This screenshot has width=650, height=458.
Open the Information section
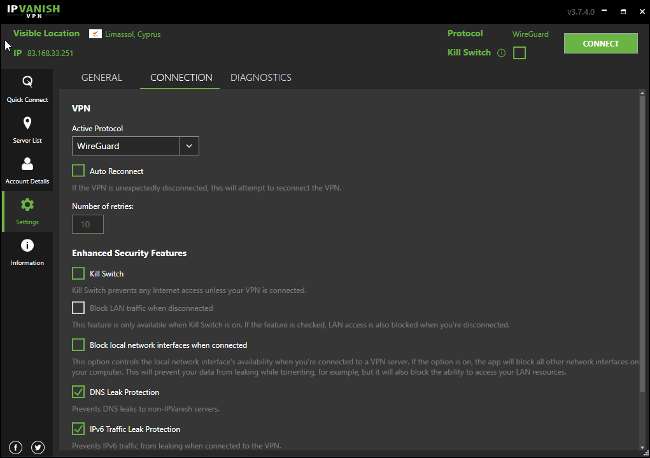27,252
